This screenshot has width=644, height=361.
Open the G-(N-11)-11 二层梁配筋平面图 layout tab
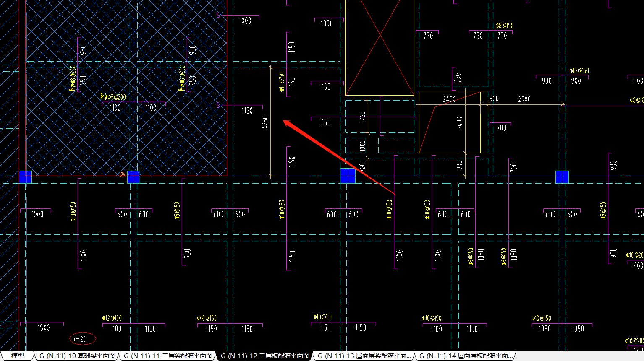tap(168, 356)
